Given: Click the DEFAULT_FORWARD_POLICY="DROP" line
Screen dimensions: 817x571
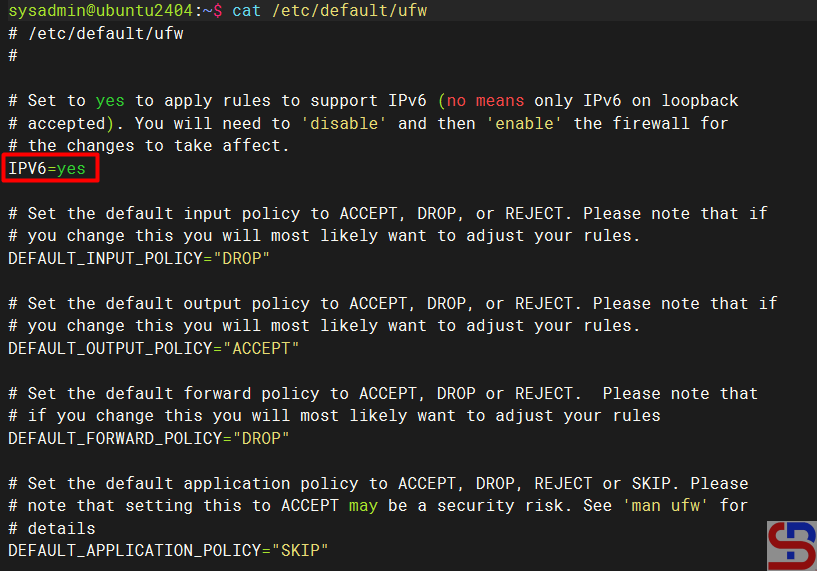Looking at the screenshot, I should (x=149, y=438).
